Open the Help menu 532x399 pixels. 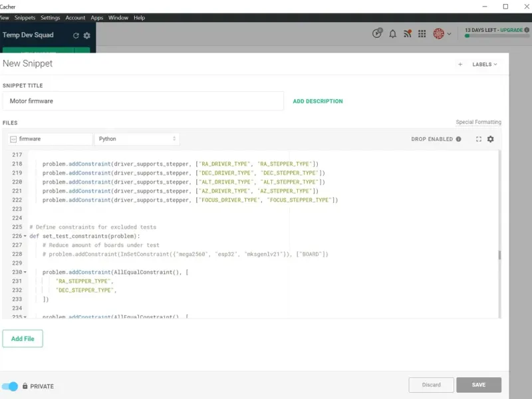139,18
